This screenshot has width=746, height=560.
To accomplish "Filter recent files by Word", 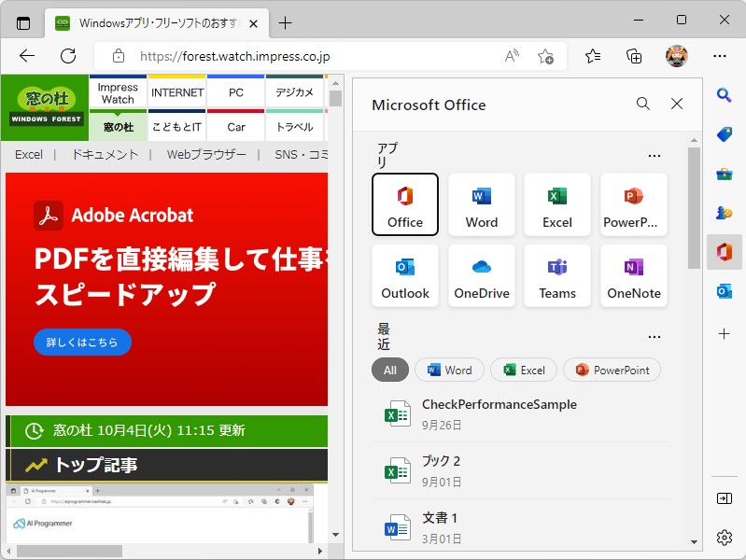I will [x=449, y=370].
